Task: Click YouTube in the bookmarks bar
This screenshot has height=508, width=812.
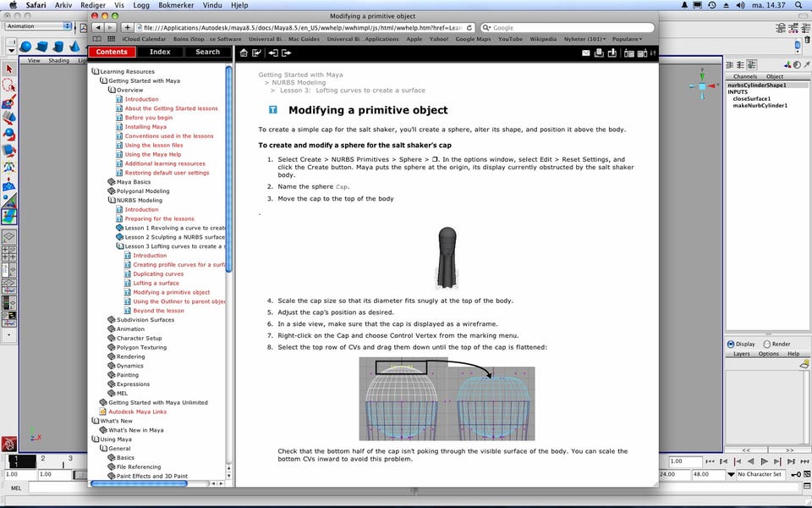Action: (x=510, y=39)
